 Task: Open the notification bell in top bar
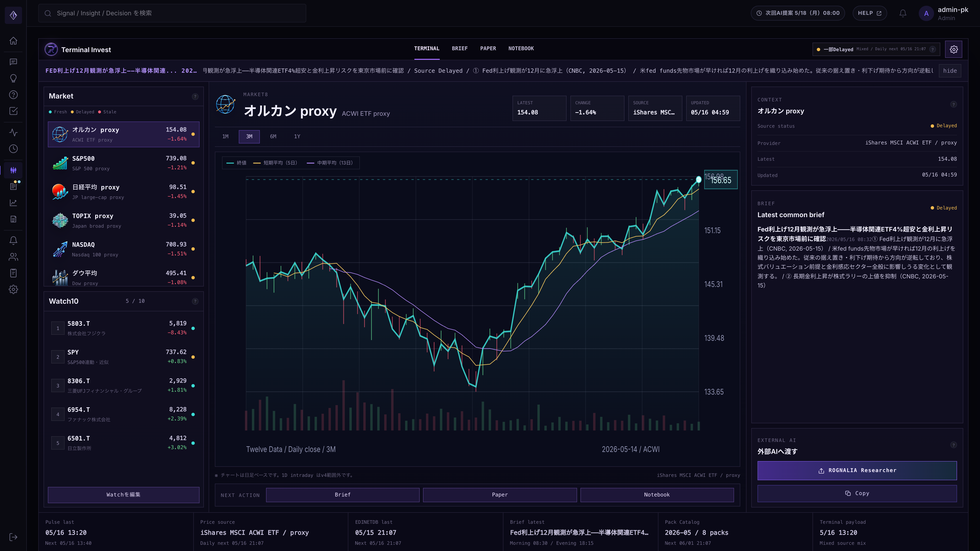(903, 13)
